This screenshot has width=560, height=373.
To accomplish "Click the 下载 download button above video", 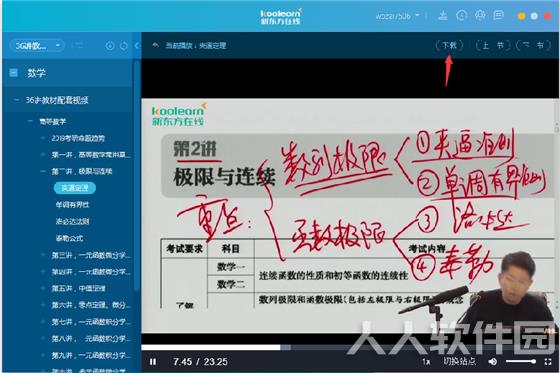I will click(449, 45).
